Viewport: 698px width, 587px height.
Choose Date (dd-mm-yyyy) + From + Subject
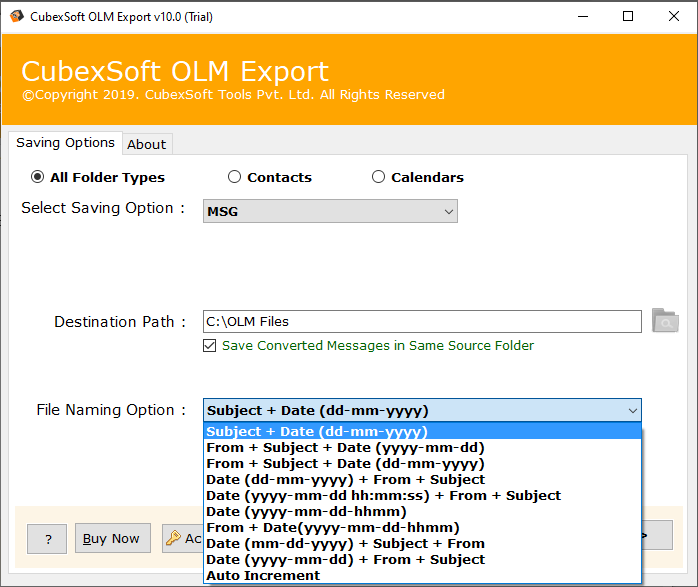tap(422, 479)
